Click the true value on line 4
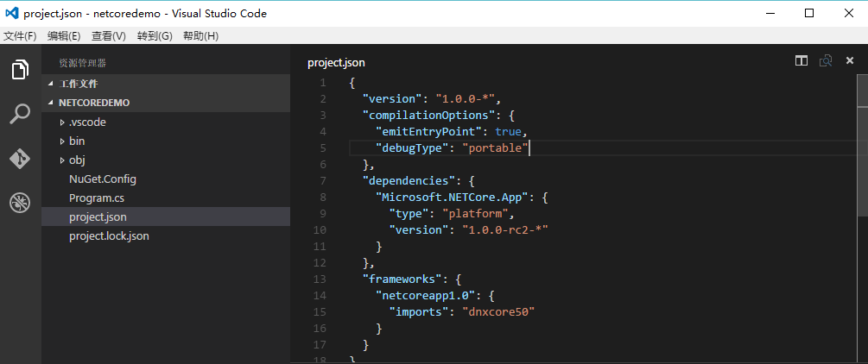Screen dimensions: 868x364 pyautogui.click(x=508, y=132)
